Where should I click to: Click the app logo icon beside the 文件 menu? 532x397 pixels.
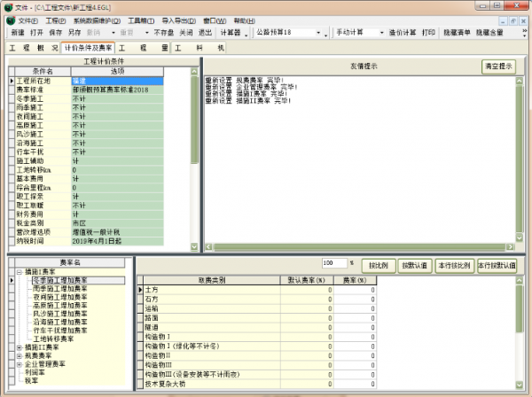[11, 20]
